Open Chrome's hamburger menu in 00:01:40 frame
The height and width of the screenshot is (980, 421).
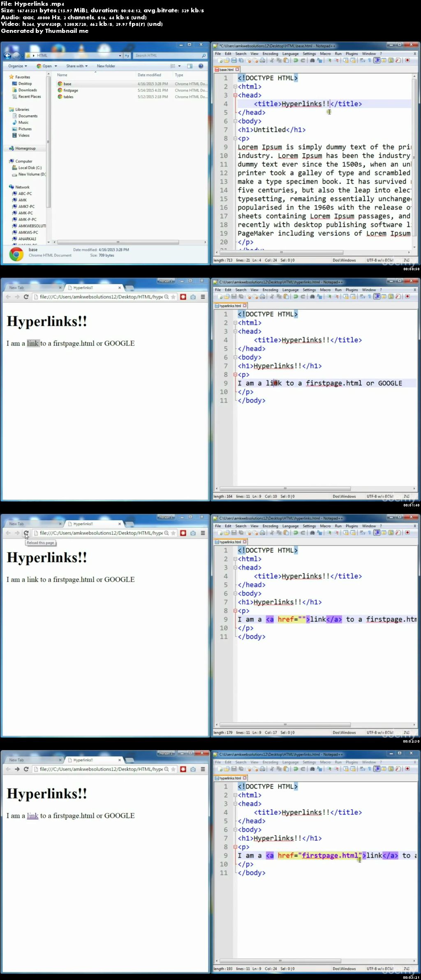[x=203, y=297]
